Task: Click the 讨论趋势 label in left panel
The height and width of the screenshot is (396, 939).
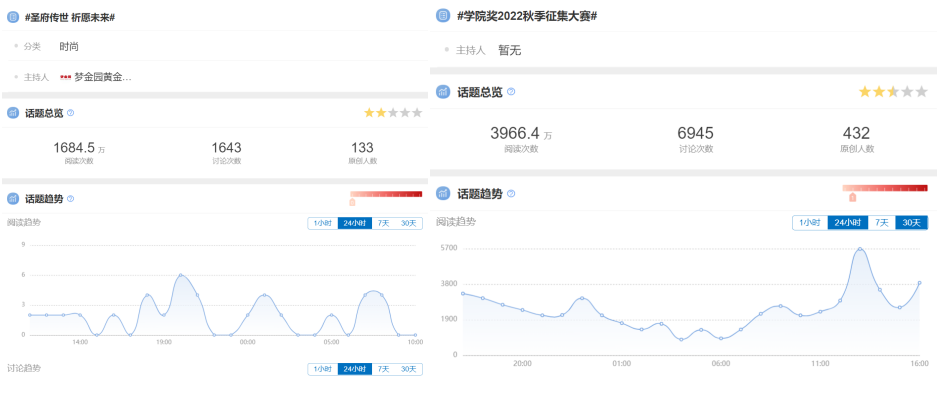Action: (24, 368)
